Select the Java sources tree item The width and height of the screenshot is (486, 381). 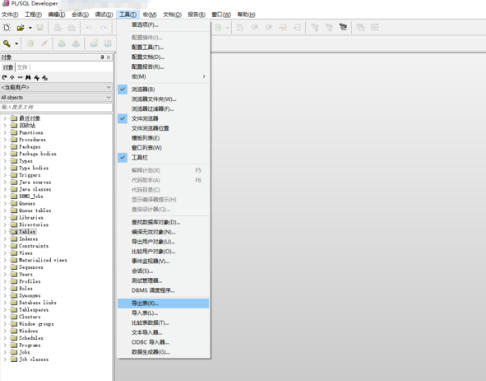(x=35, y=182)
